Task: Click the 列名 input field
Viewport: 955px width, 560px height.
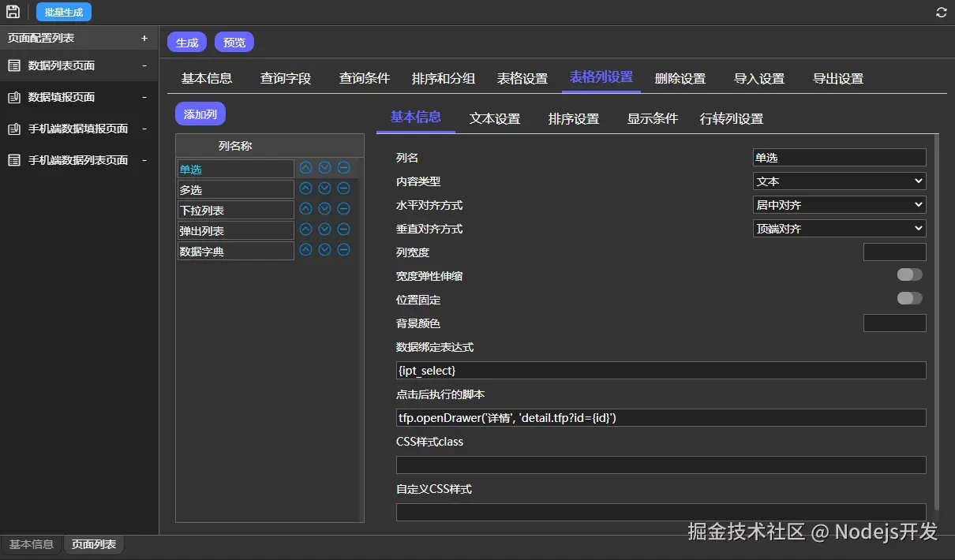Action: point(840,158)
